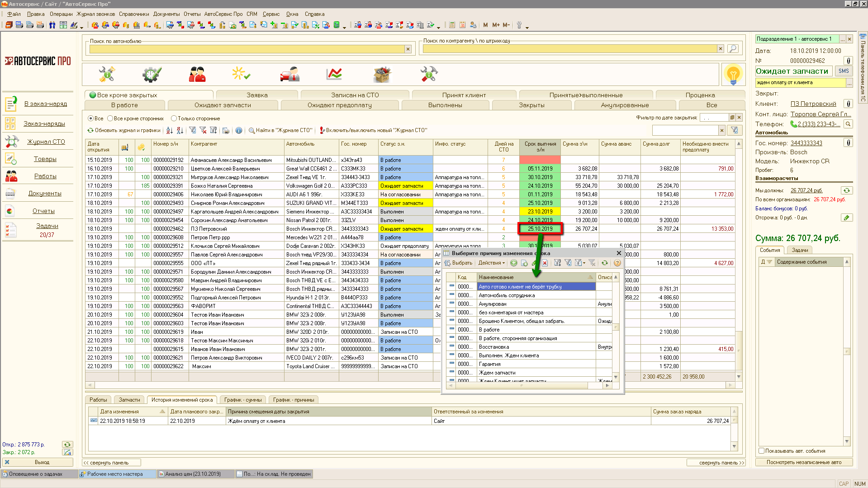This screenshot has width=868, height=488.
Task: Open the 'ПЗ Петровский' client link
Action: [x=813, y=104]
